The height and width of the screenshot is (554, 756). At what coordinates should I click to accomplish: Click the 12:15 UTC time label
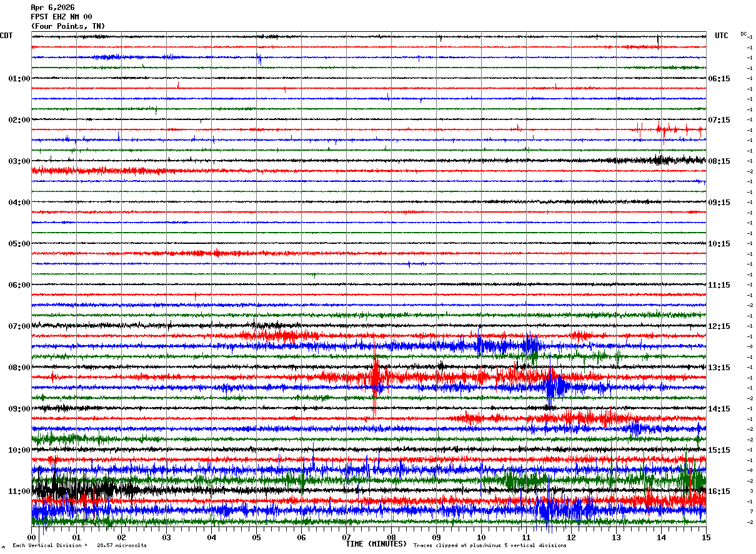(x=719, y=326)
